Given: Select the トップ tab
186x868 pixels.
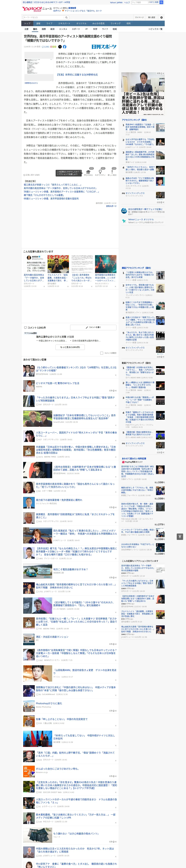Looking at the screenshot, I should [x=27, y=24].
